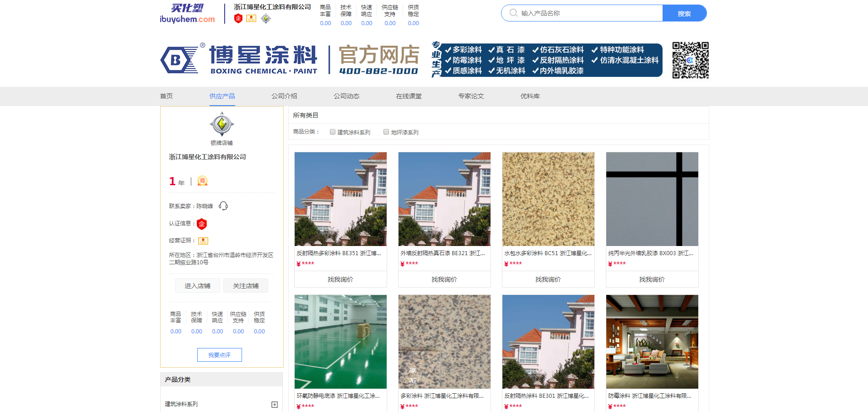
Task: Open the 供应产品 tab
Action: 222,96
